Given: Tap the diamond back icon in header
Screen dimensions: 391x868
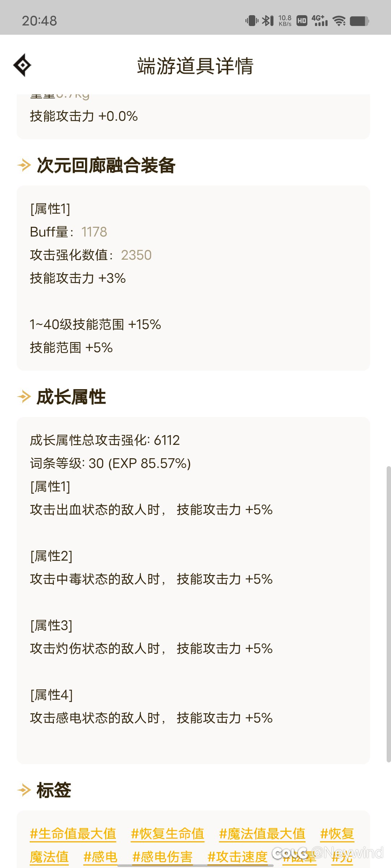Looking at the screenshot, I should (22, 65).
